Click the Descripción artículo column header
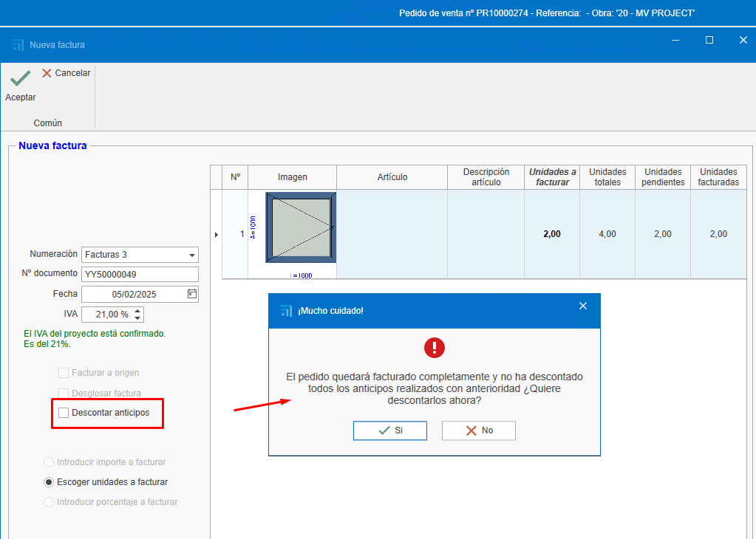Image resolution: width=756 pixels, height=539 pixels. (x=486, y=177)
